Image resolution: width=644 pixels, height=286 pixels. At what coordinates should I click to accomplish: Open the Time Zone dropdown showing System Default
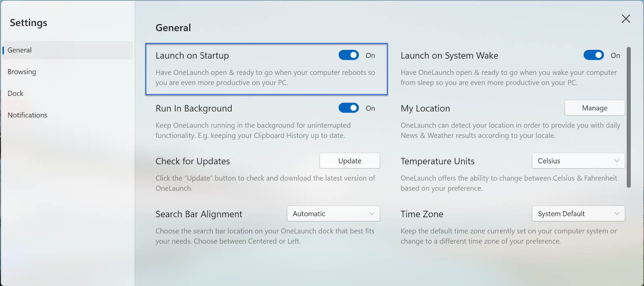[x=578, y=214]
